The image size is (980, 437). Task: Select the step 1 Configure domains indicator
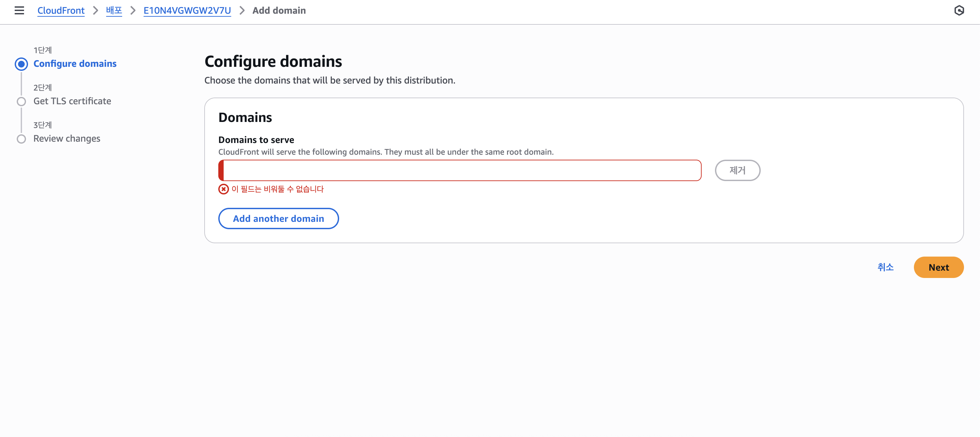pos(21,64)
